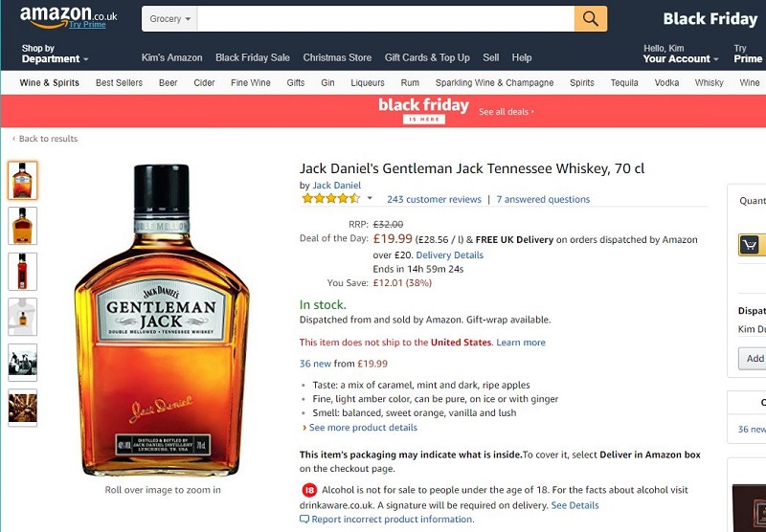Screen dimensions: 766x532
Task: Click the red 18 age restriction badge
Action: [x=308, y=490]
